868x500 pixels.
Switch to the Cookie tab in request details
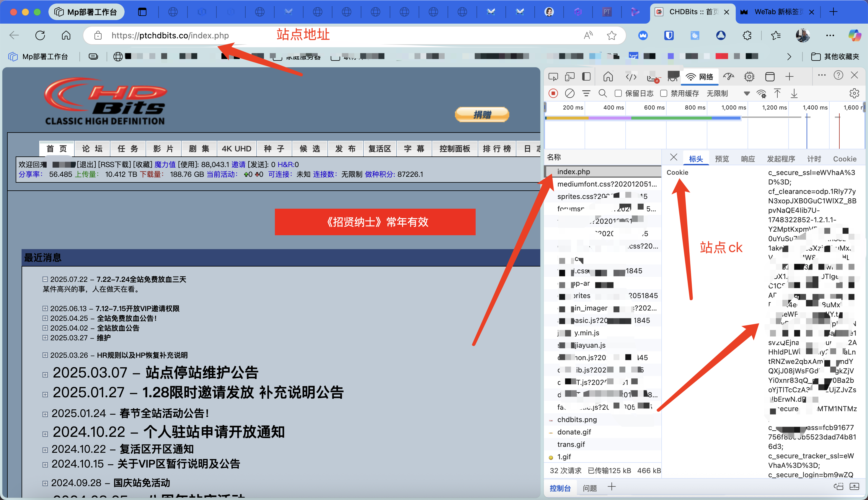point(844,159)
